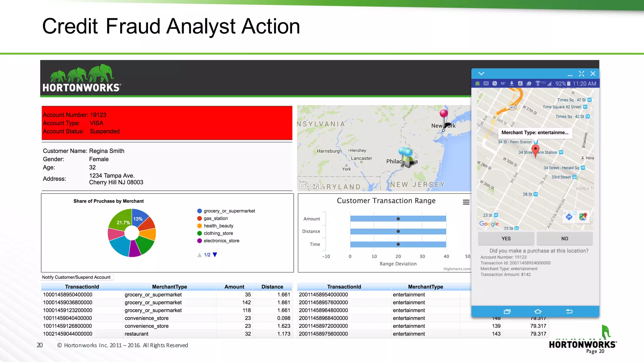Go to previous legend page with up arrow
Image resolution: width=644 pixels, height=362 pixels.
[199, 255]
